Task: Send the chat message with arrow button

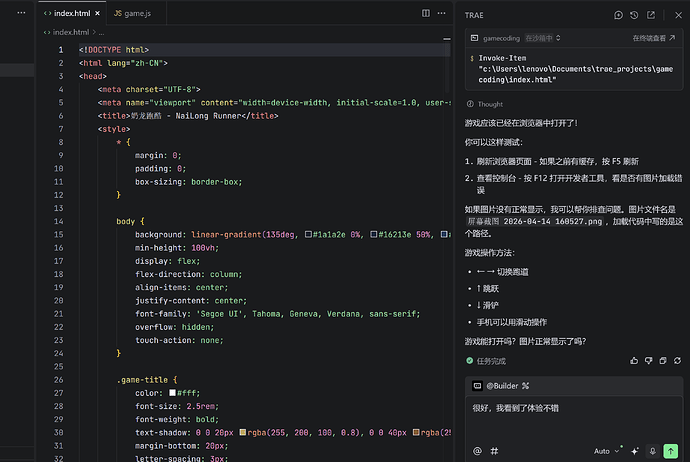Action: tap(671, 451)
